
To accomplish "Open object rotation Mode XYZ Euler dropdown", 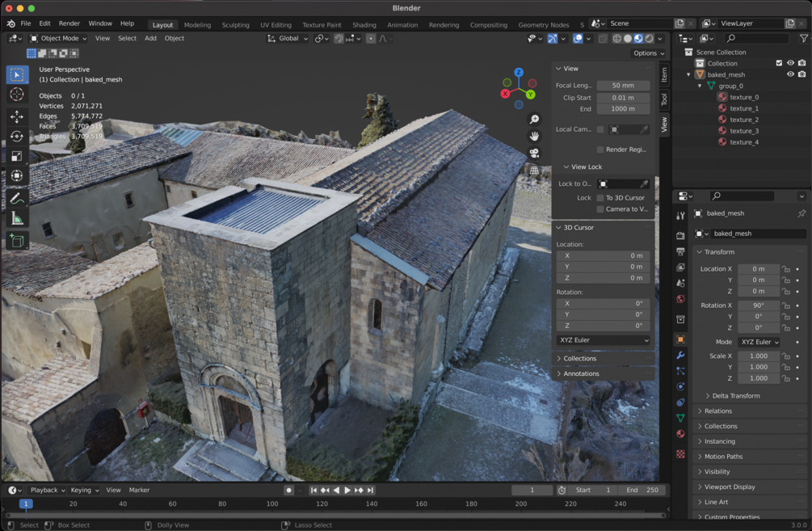I will pos(759,342).
